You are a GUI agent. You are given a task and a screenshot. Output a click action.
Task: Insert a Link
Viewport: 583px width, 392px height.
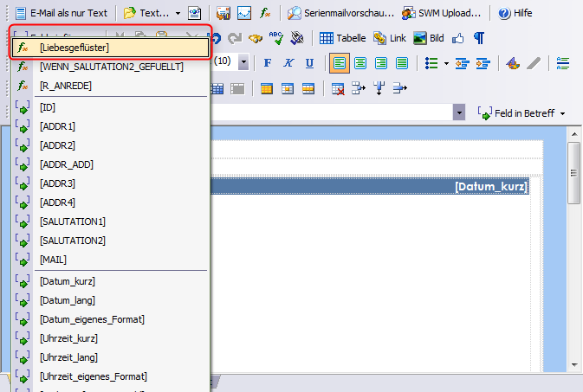tap(390, 38)
